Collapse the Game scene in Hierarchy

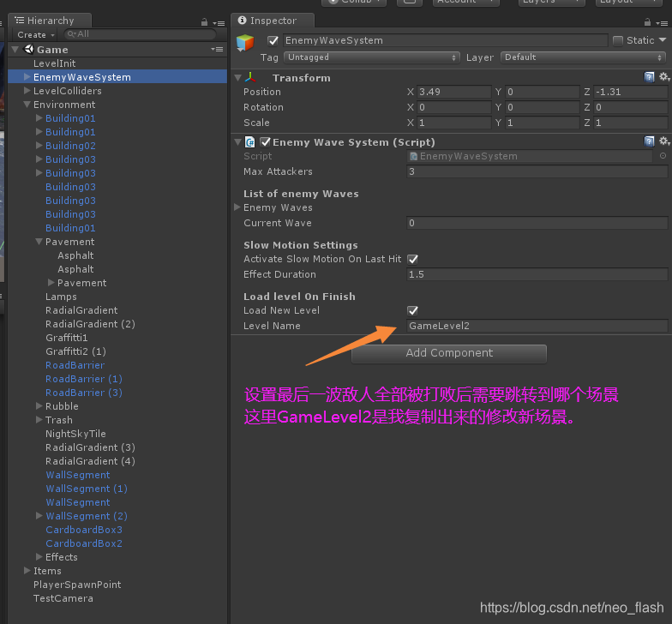click(x=15, y=50)
